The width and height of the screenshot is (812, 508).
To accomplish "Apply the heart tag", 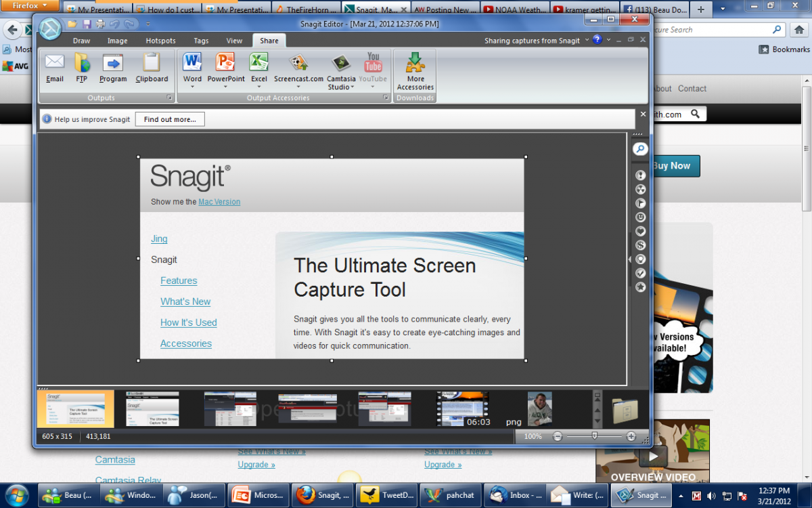I will (640, 231).
